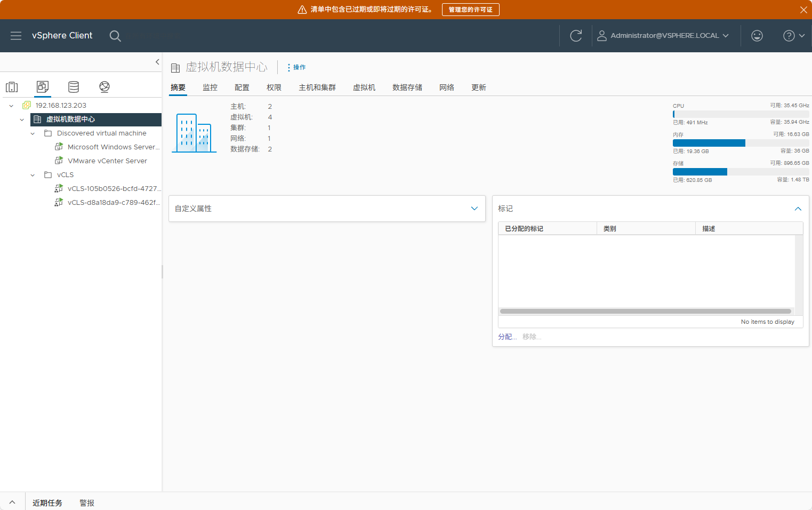The image size is (812, 510).
Task: Click the 分配... link under tags
Action: click(507, 337)
